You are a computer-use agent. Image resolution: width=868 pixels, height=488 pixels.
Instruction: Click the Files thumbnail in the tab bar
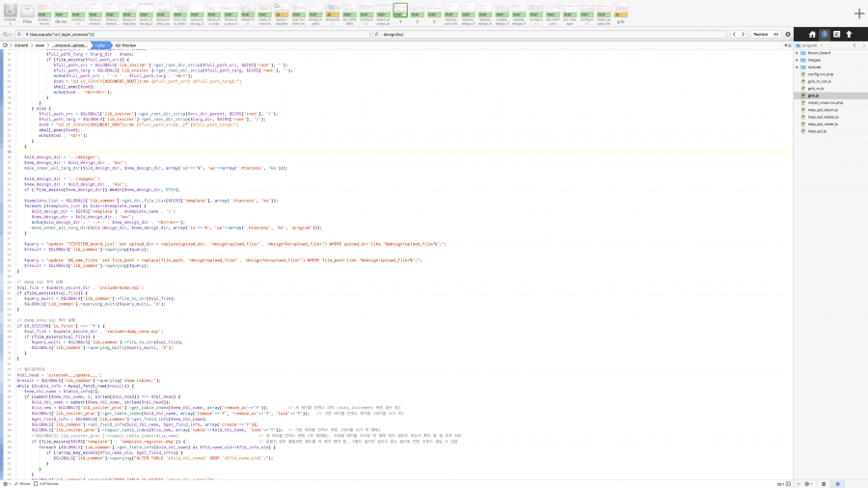click(x=27, y=13)
